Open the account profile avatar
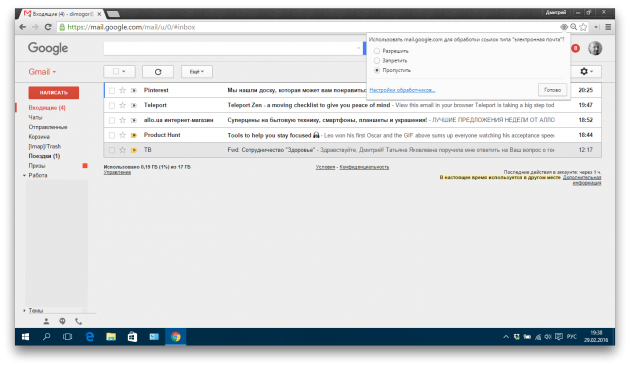630x367 pixels. (x=595, y=48)
